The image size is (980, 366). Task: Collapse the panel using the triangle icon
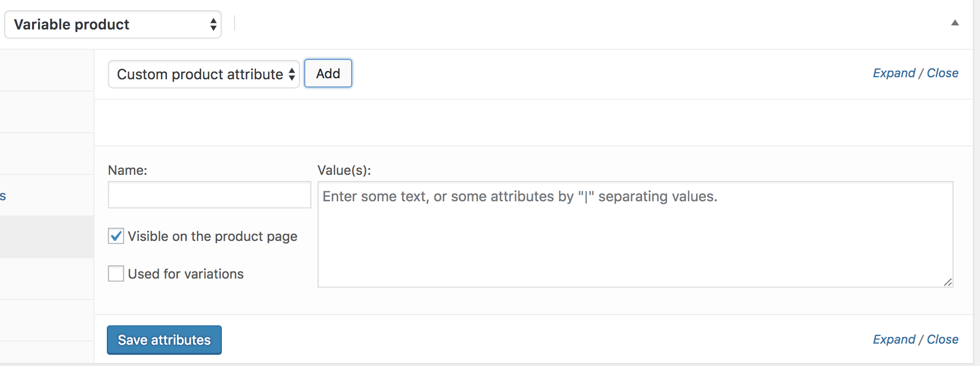pyautogui.click(x=956, y=22)
